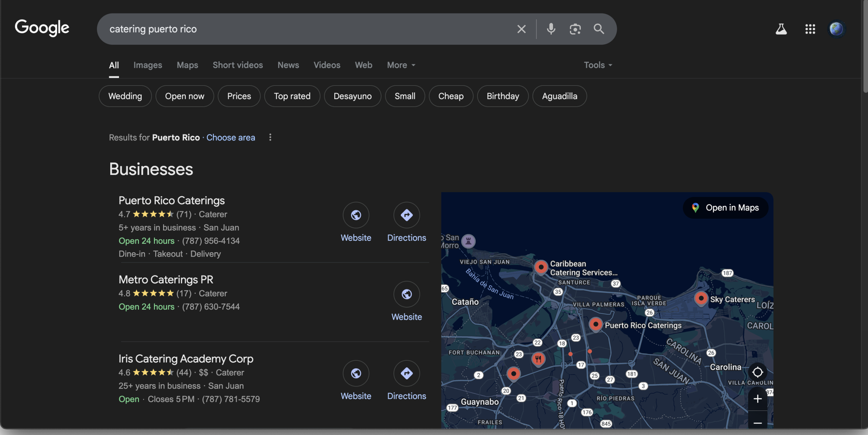Click the magnifying glass search button

(599, 29)
